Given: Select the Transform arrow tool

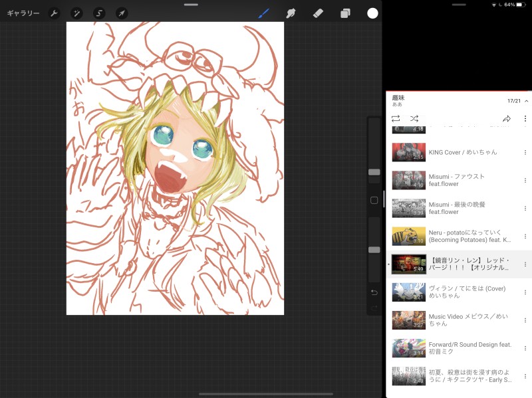Looking at the screenshot, I should (x=122, y=13).
